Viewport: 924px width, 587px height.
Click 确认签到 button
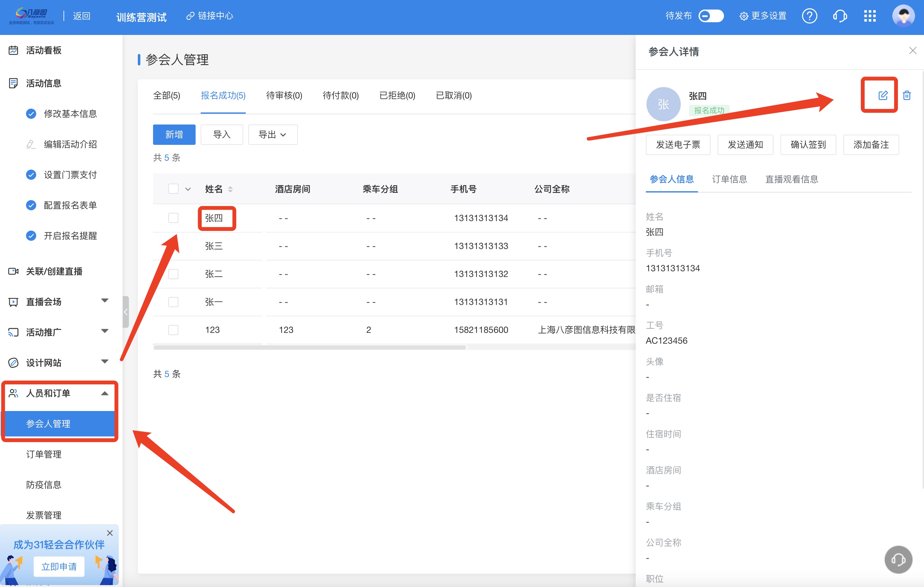808,145
